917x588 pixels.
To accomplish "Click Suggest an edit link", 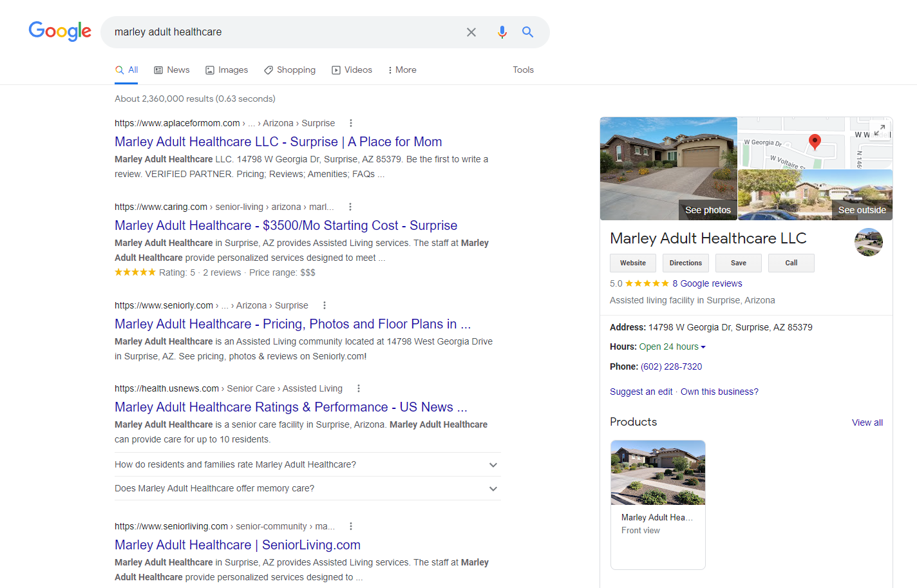I will [641, 392].
